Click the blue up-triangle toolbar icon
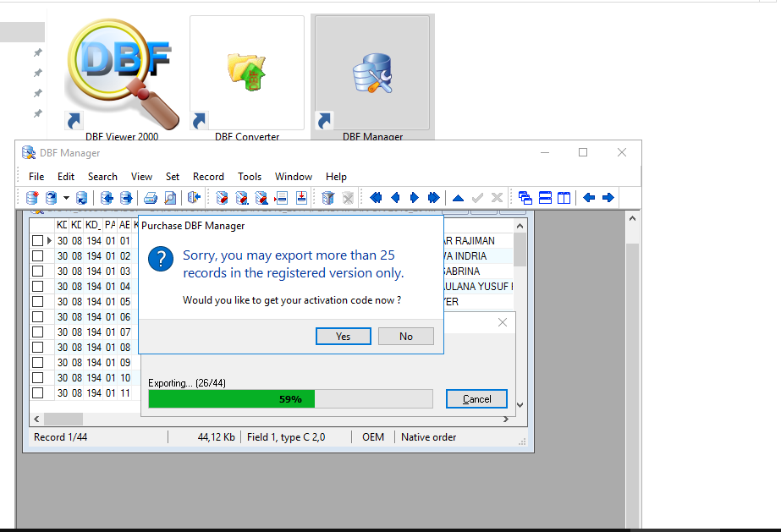The image size is (781, 532). pos(459,198)
